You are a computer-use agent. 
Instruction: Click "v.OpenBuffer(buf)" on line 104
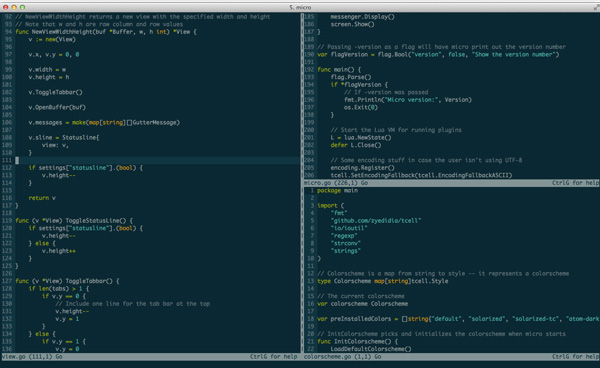coord(57,107)
